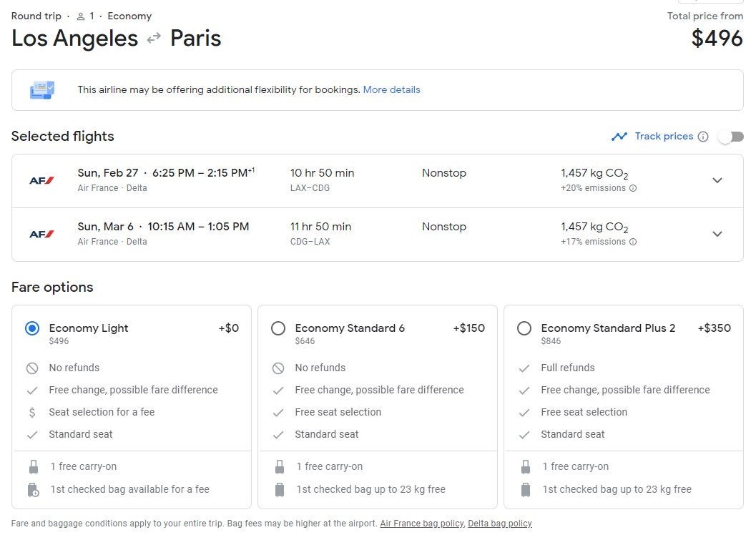This screenshot has width=756, height=535.
Task: Click the Track prices trend icon
Action: [x=619, y=137]
